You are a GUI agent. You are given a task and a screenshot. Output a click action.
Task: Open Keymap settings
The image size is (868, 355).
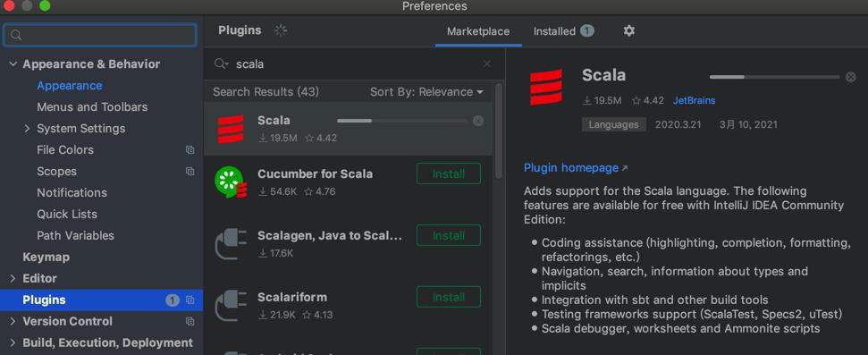[46, 258]
